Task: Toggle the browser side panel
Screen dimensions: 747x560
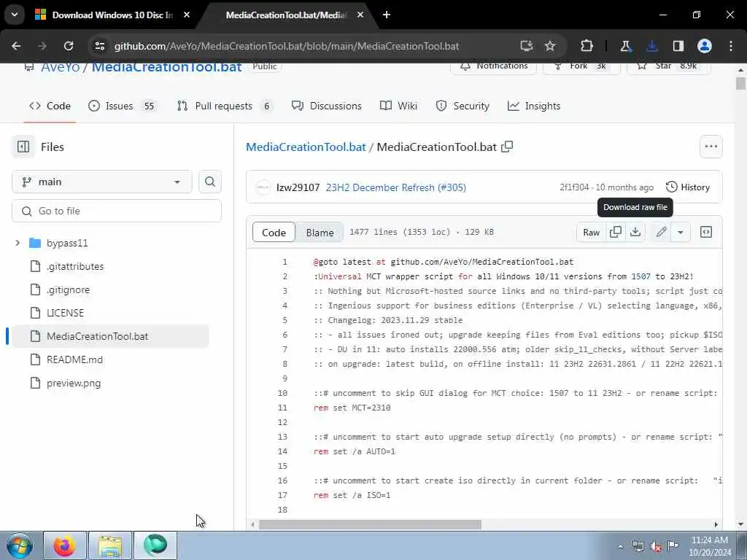Action: pos(678,46)
